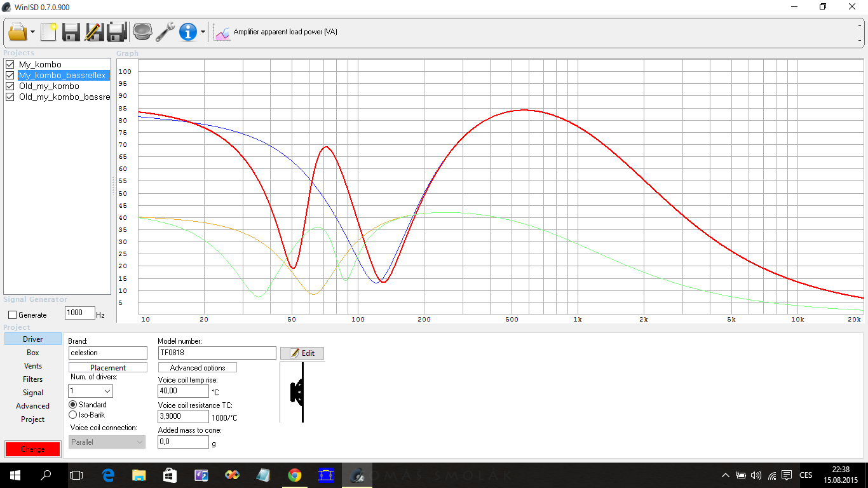Screen dimensions: 868x488
Task: Click the red Change color button
Action: 33,449
